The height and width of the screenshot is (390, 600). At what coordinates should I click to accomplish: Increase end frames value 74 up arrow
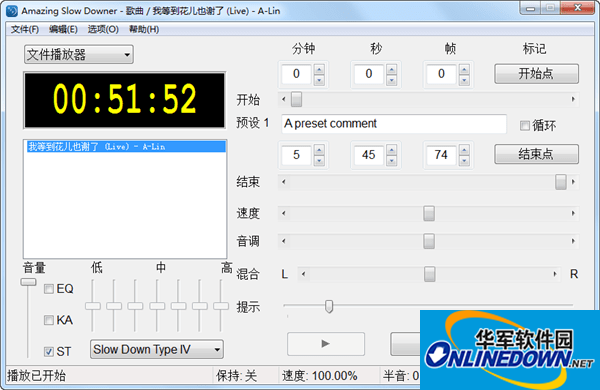[464, 150]
